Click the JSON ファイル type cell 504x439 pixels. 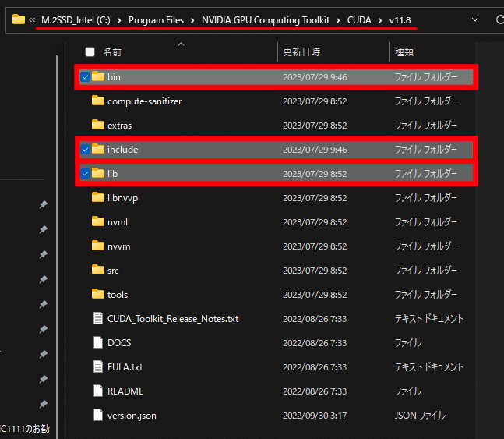coord(420,416)
